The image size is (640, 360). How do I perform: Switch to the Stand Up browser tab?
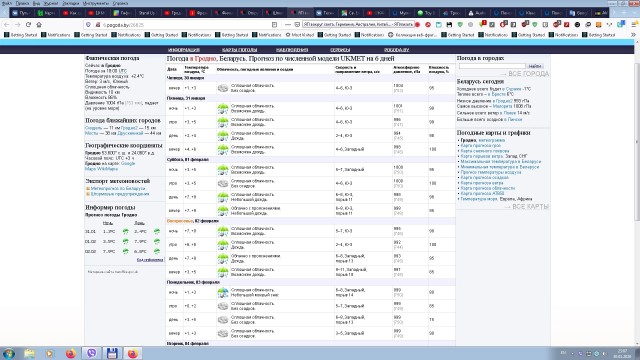[x=147, y=13]
